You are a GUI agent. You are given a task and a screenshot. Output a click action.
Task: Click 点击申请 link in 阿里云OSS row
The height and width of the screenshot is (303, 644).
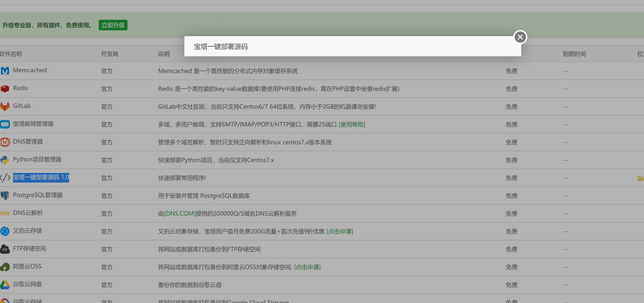(307, 267)
